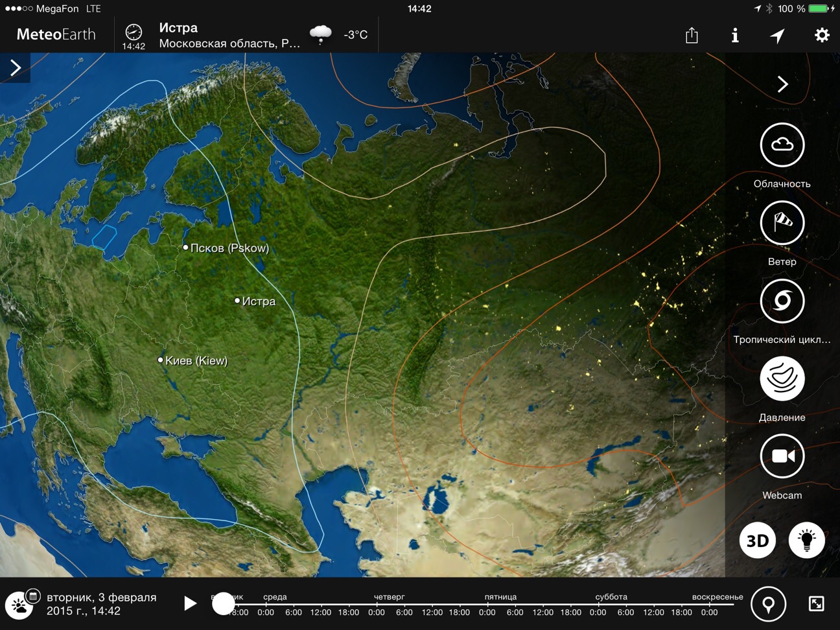This screenshot has width=840, height=630.
Task: Expand the left side panel
Action: (16, 67)
